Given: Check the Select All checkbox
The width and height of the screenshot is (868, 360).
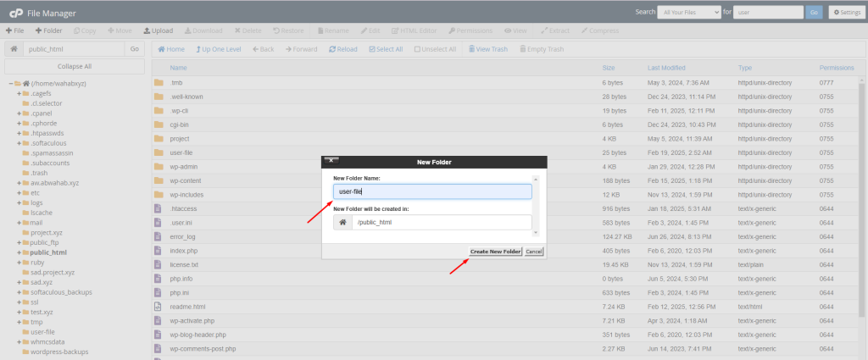Looking at the screenshot, I should [372, 49].
